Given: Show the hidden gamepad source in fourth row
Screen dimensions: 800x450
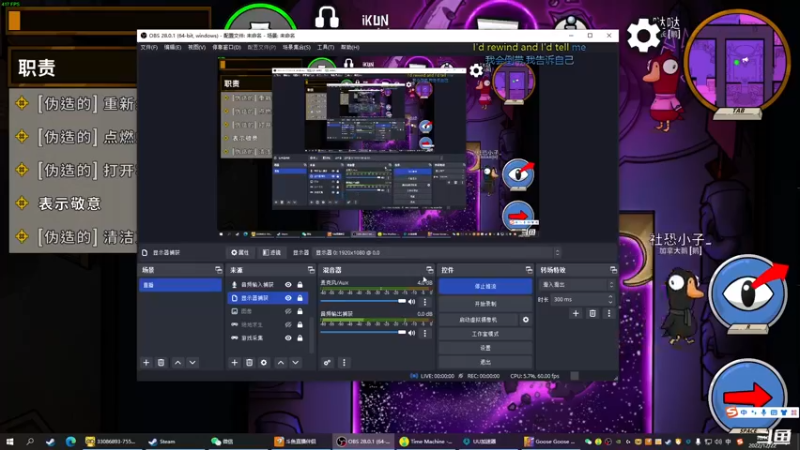Looking at the screenshot, I should (288, 324).
